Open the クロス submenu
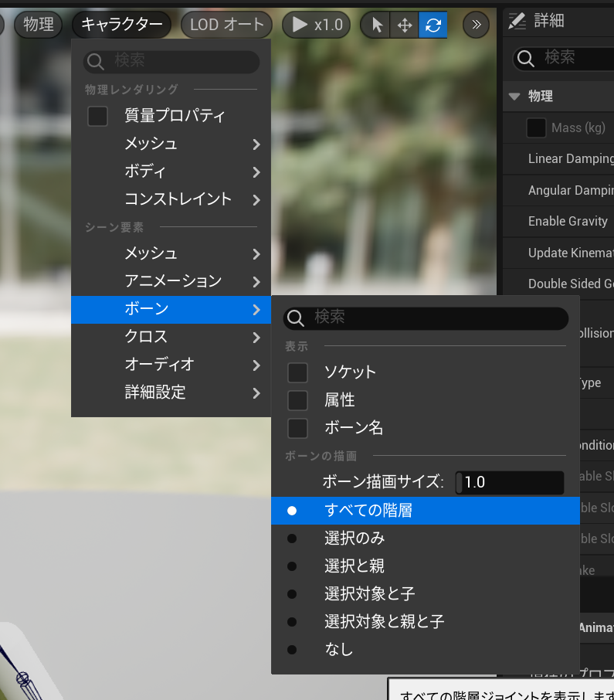Viewport: 614px width, 700px height. coord(171,337)
